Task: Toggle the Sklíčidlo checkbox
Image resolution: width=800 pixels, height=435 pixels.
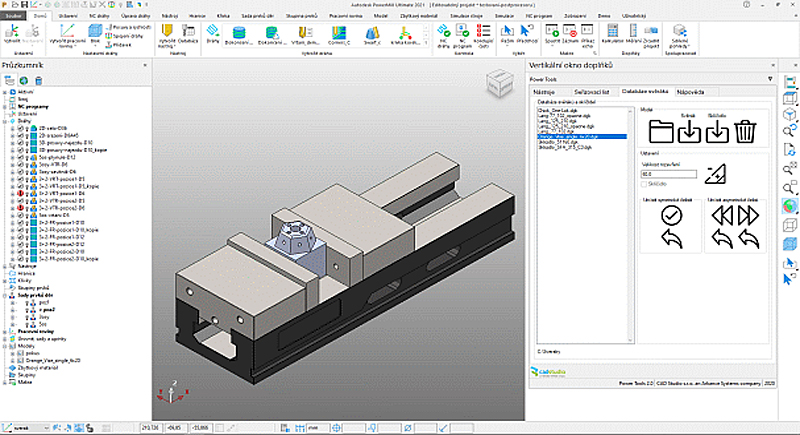Action: [x=644, y=184]
